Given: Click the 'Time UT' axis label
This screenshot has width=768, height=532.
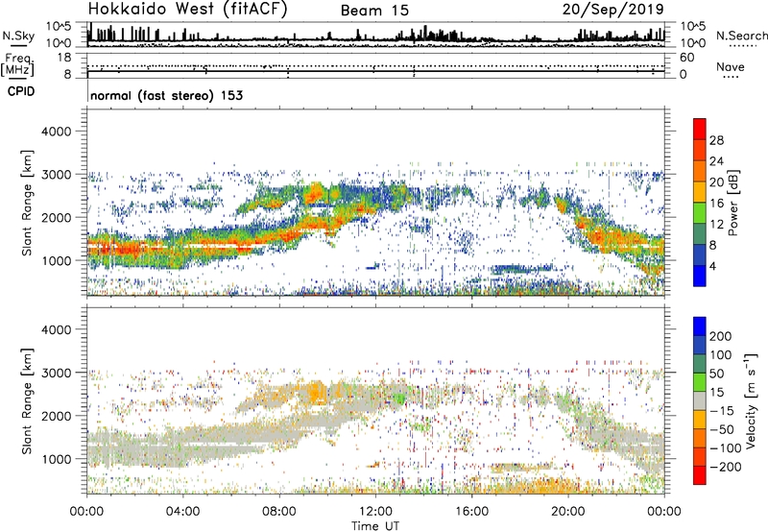Looking at the screenshot, I should 375,526.
